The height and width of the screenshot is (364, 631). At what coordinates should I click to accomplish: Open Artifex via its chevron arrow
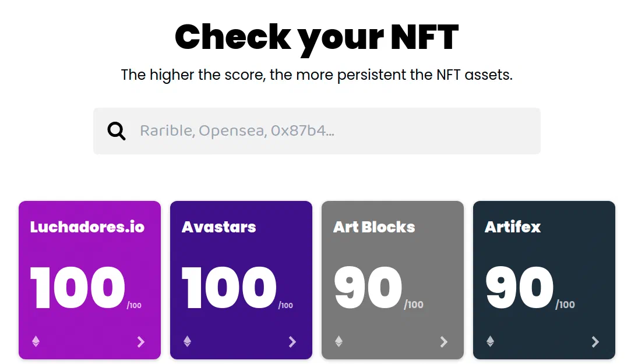[595, 342]
